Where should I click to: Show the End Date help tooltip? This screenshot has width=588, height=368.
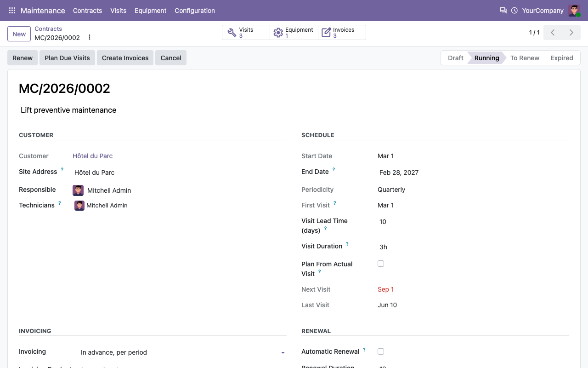(334, 170)
